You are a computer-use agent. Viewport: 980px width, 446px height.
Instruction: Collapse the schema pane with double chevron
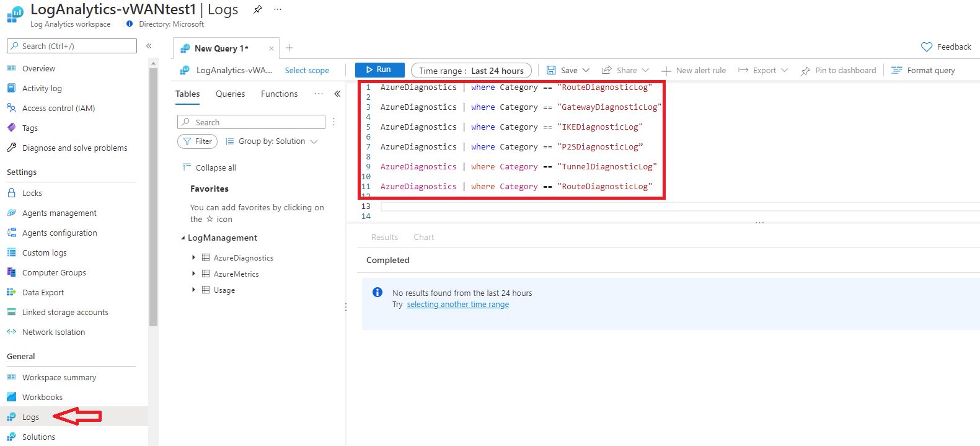pos(337,94)
